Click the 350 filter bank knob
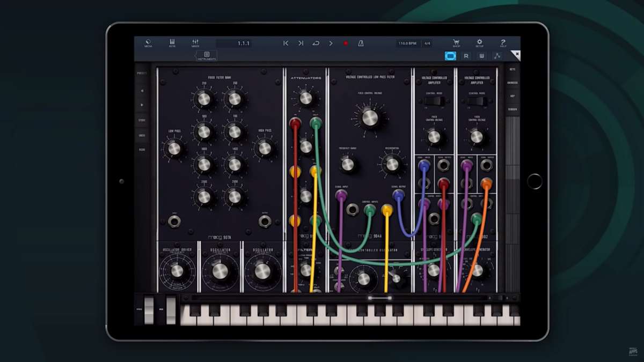Screen dimensions: 644x362 tap(235, 99)
